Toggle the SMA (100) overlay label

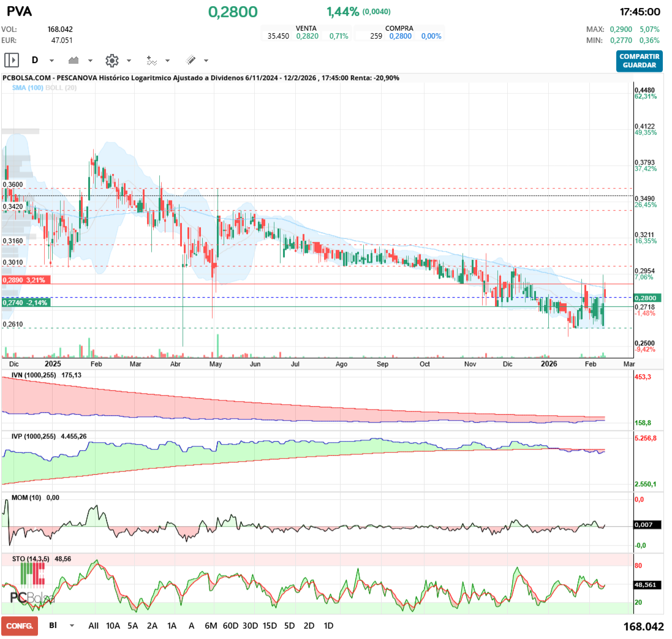point(28,88)
